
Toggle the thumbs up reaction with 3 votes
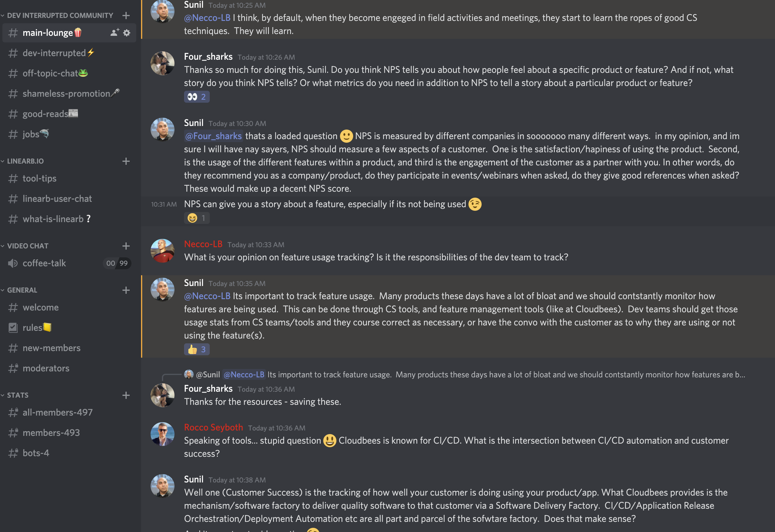(x=197, y=349)
